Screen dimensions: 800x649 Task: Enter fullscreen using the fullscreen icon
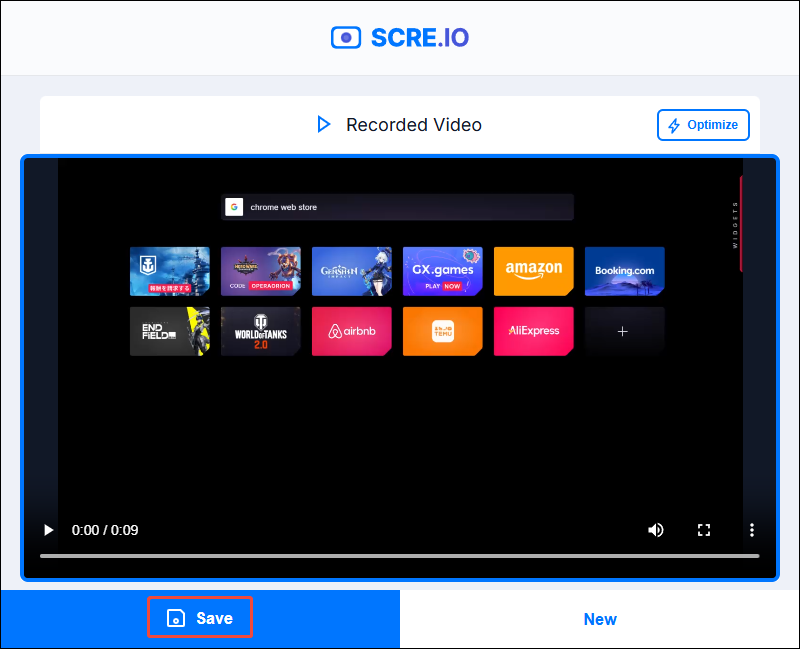(704, 530)
